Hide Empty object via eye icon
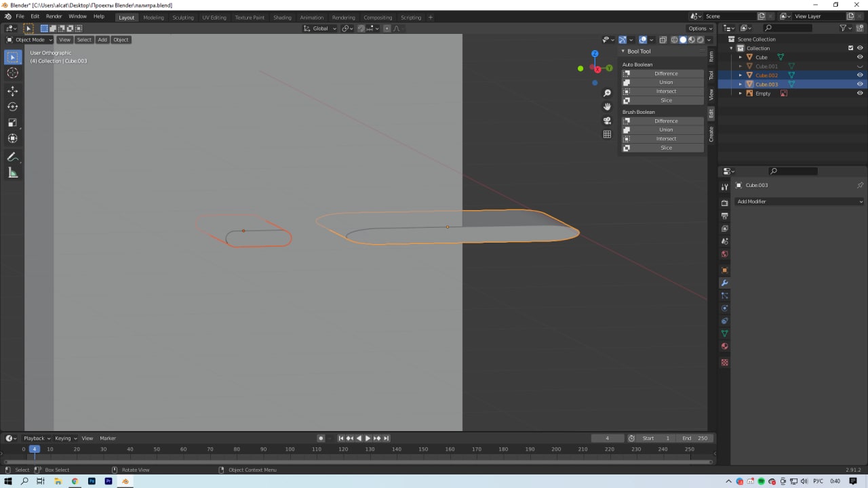 pyautogui.click(x=860, y=93)
